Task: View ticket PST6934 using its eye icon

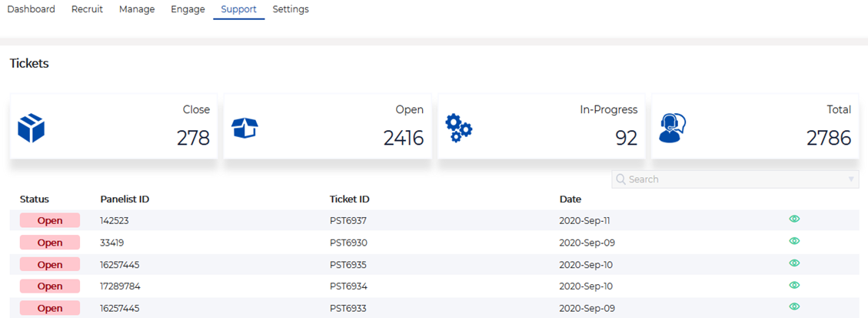Action: 794,285
